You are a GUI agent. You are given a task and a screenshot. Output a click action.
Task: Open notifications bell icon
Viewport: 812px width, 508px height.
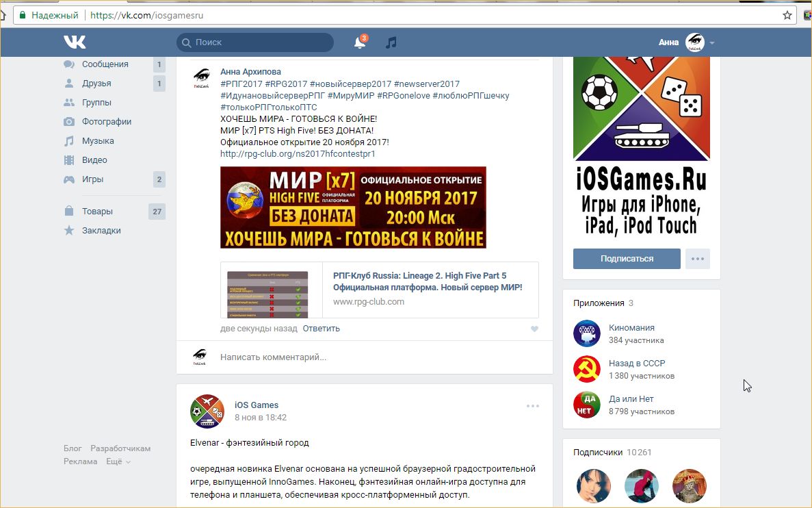click(360, 42)
